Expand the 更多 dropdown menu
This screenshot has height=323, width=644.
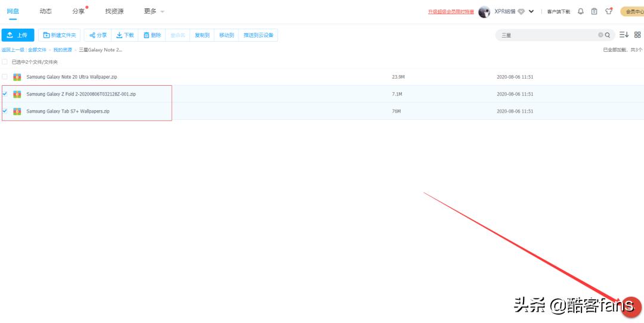click(154, 11)
